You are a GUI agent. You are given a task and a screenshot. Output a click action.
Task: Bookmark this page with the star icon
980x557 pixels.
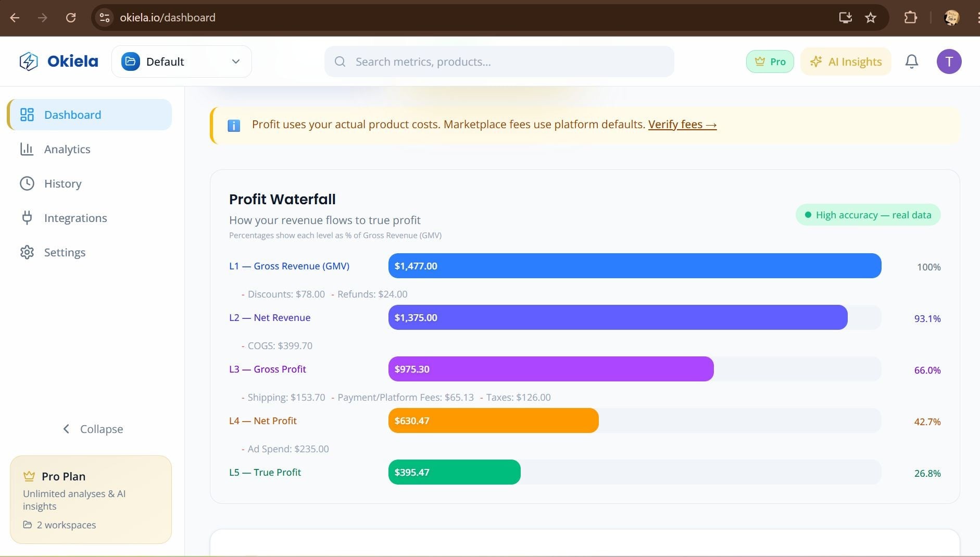pos(871,18)
